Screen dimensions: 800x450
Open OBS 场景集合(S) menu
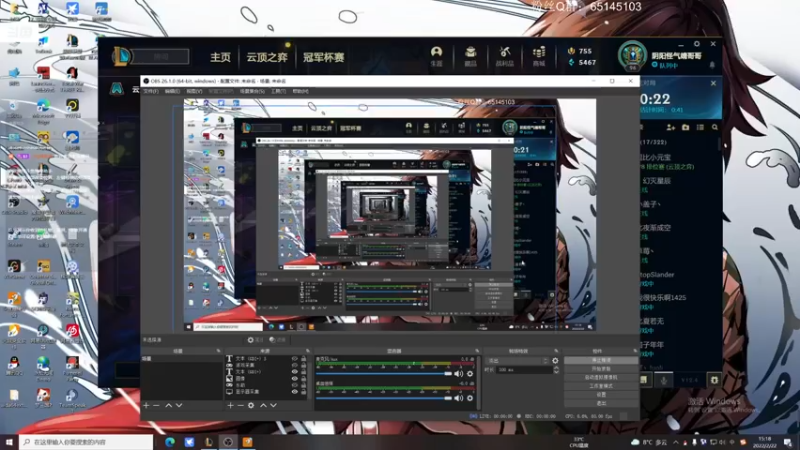pyautogui.click(x=252, y=91)
